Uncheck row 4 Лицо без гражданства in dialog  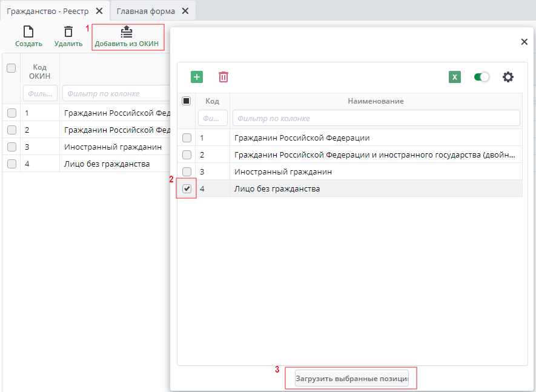tap(187, 188)
